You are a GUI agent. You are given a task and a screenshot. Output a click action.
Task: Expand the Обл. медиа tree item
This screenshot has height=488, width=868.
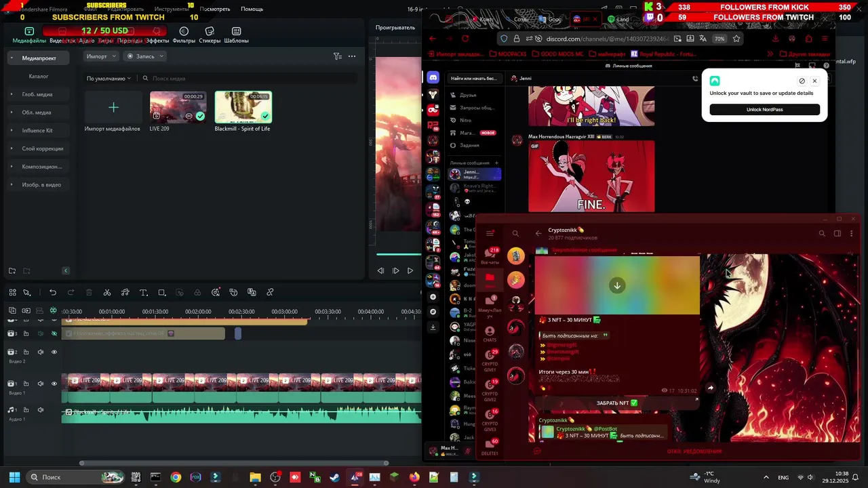click(12, 113)
